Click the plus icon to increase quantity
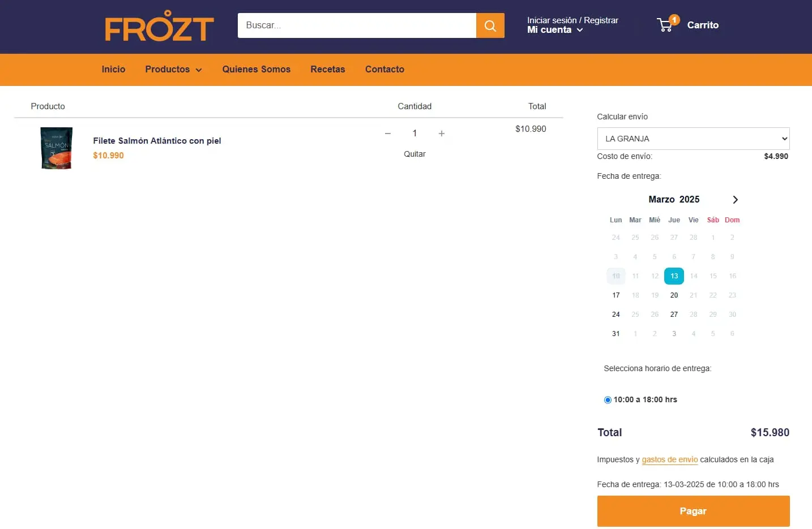 coord(442,134)
